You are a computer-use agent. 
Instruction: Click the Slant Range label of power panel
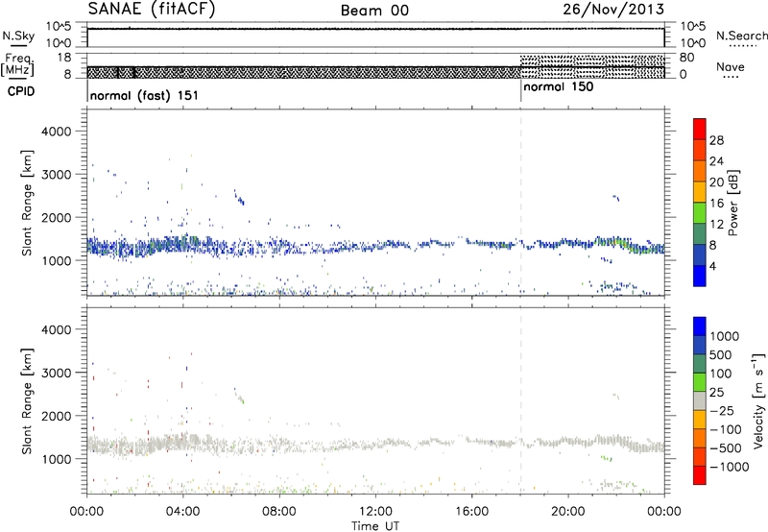tap(27, 203)
